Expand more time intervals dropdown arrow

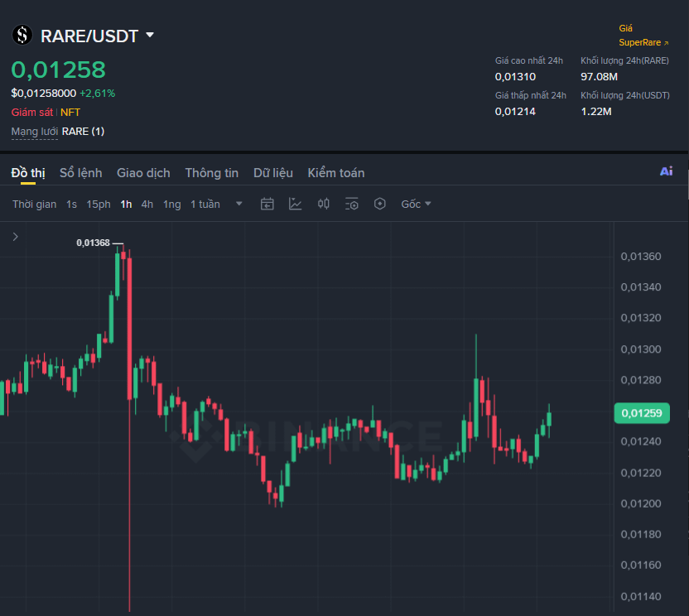[x=239, y=204]
